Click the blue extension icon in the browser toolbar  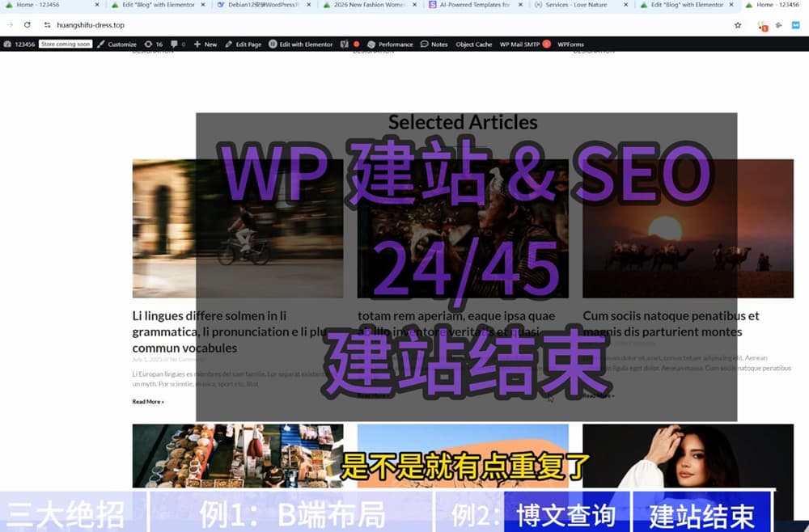[x=796, y=25]
